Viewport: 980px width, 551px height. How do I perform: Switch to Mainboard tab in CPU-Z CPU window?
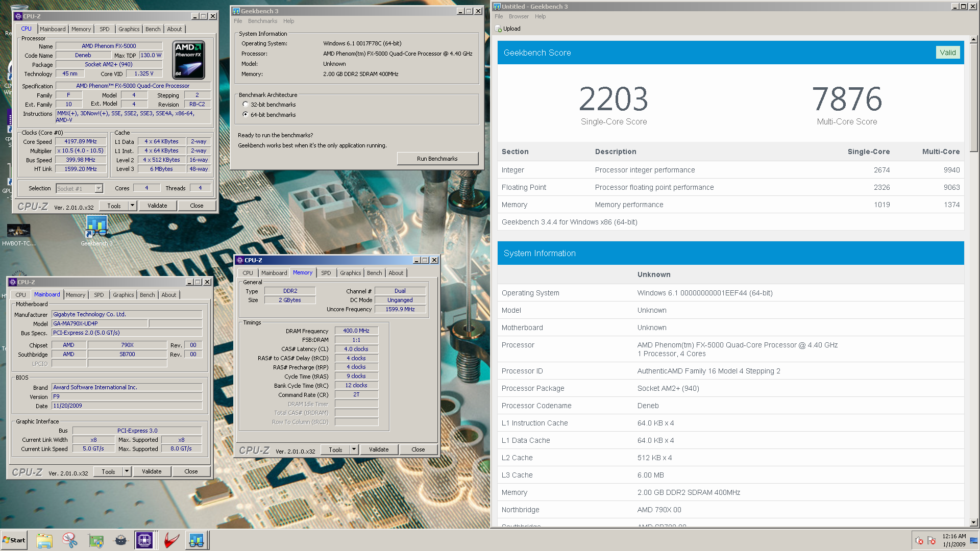(x=53, y=30)
